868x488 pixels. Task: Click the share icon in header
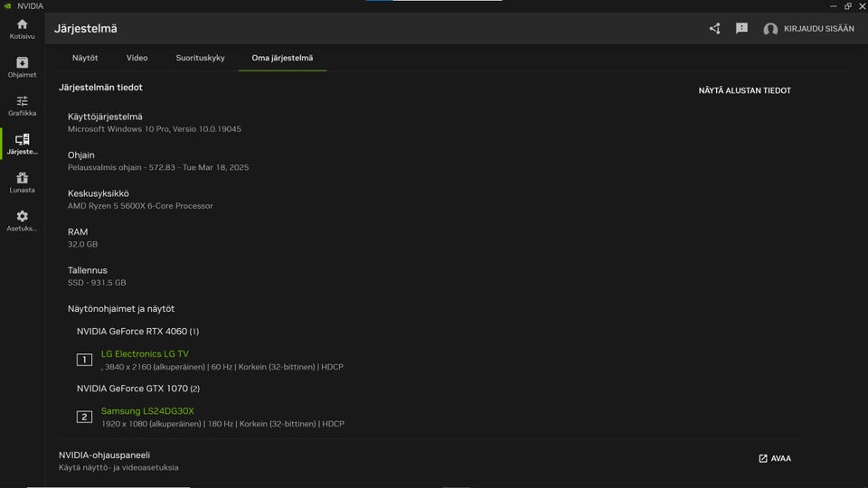tap(714, 29)
